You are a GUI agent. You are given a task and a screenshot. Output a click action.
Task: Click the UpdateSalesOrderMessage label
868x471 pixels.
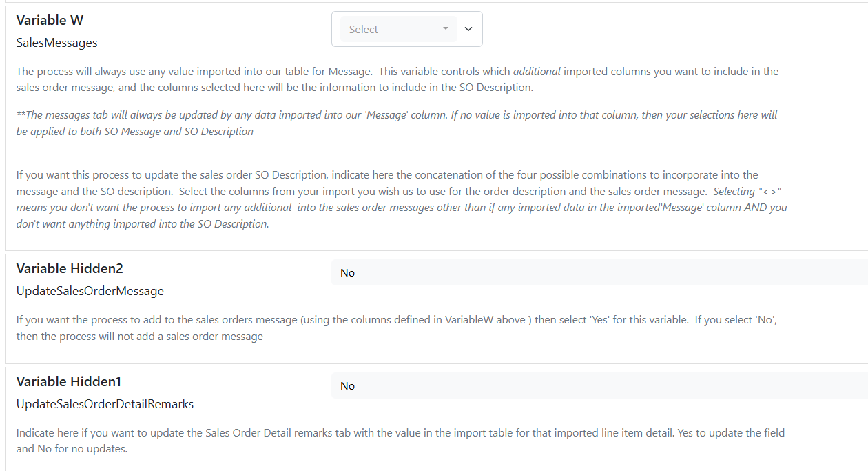90,291
